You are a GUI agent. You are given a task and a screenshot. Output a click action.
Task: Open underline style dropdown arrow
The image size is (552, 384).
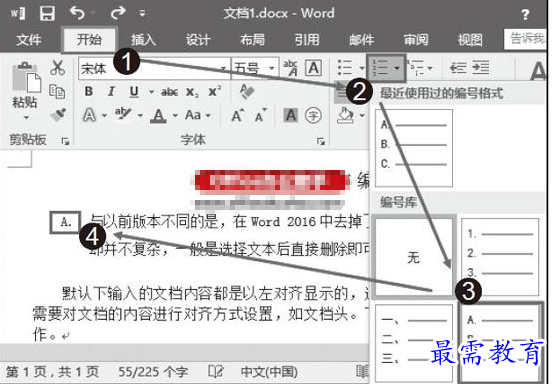(x=151, y=92)
